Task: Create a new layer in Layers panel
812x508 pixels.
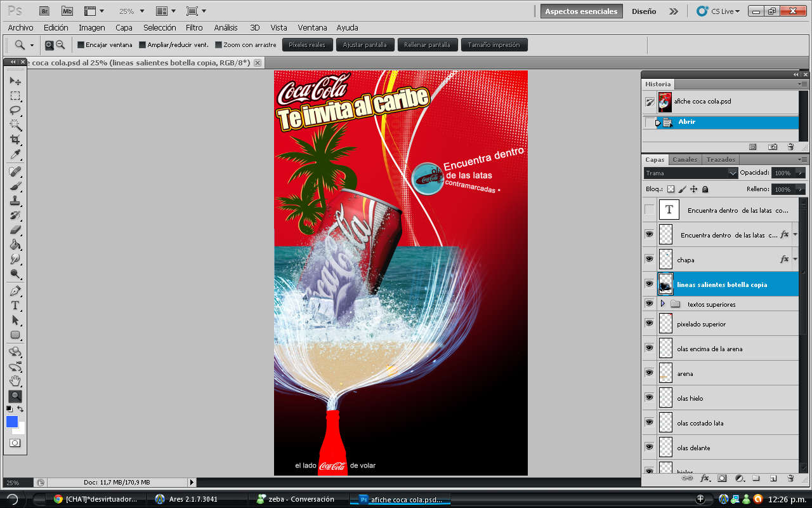Action: click(x=773, y=478)
